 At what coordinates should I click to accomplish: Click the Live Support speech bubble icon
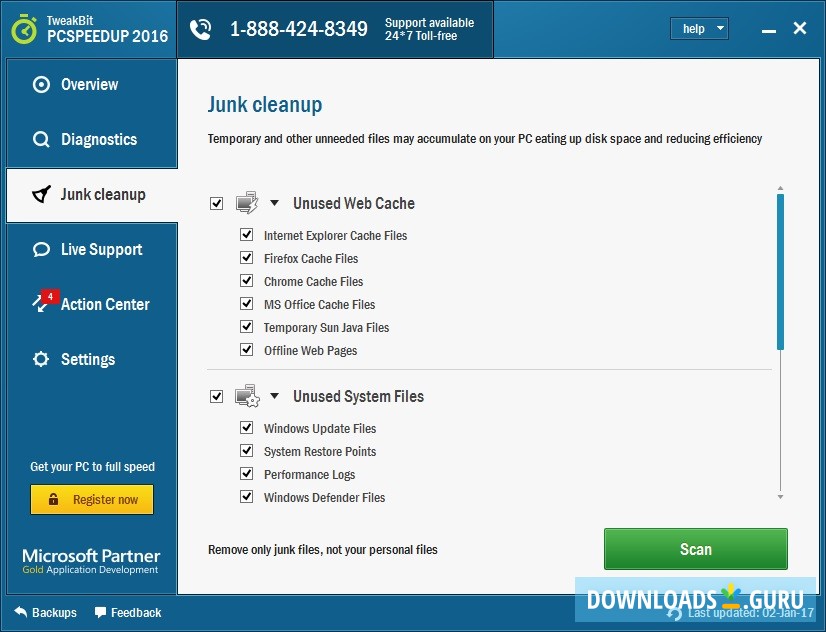[x=41, y=249]
